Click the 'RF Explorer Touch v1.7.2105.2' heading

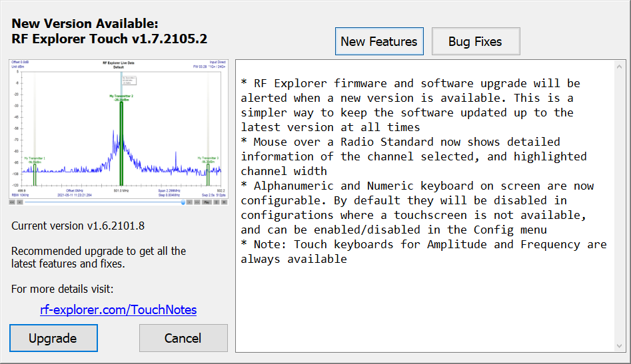click(x=109, y=39)
